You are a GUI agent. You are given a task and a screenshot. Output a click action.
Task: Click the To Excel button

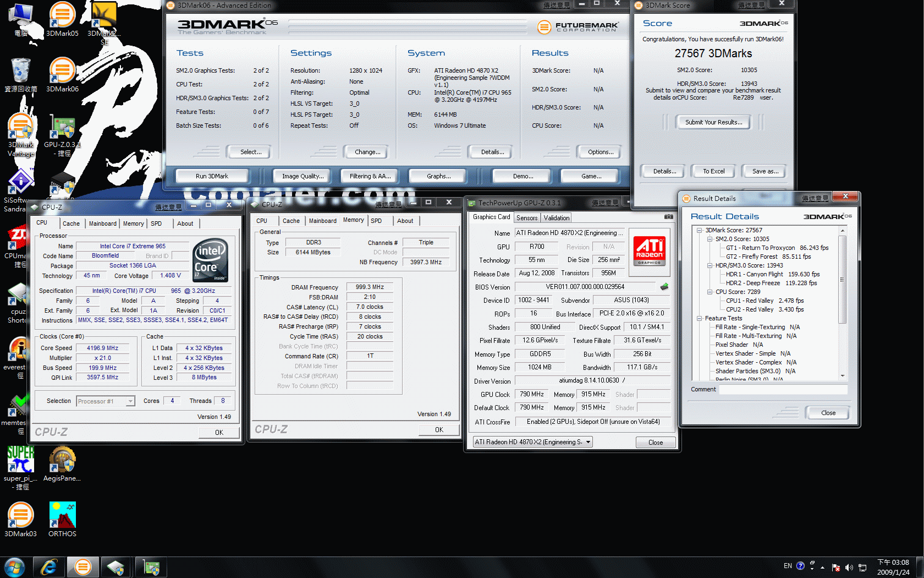(x=713, y=171)
